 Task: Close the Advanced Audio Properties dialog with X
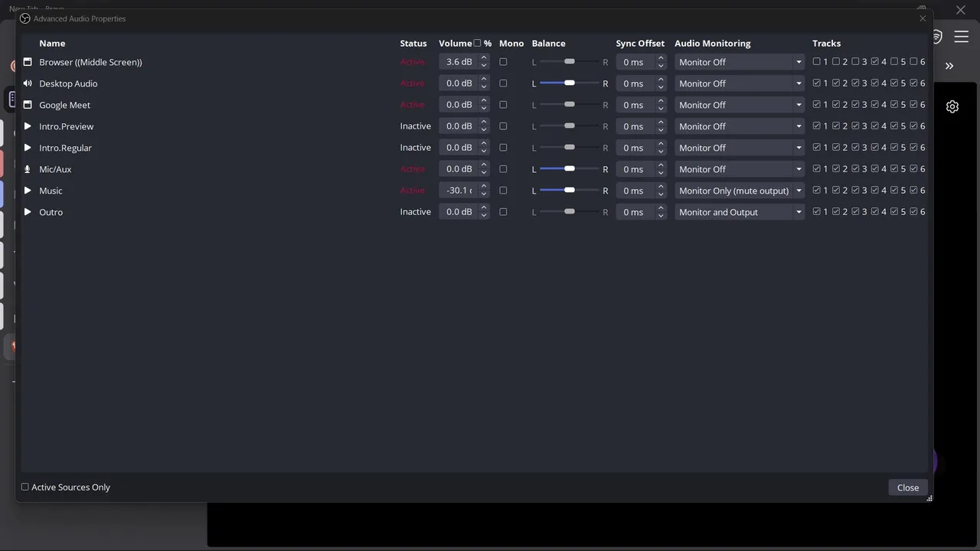[923, 18]
